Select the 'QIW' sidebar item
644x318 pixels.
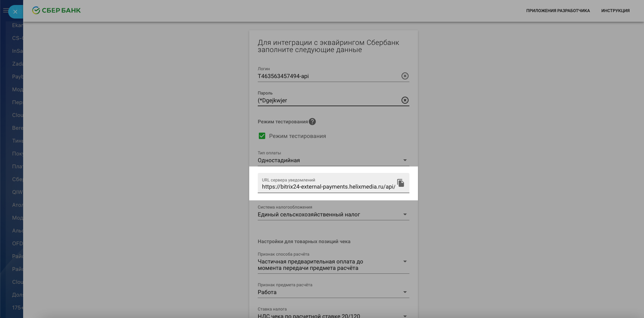(17, 192)
